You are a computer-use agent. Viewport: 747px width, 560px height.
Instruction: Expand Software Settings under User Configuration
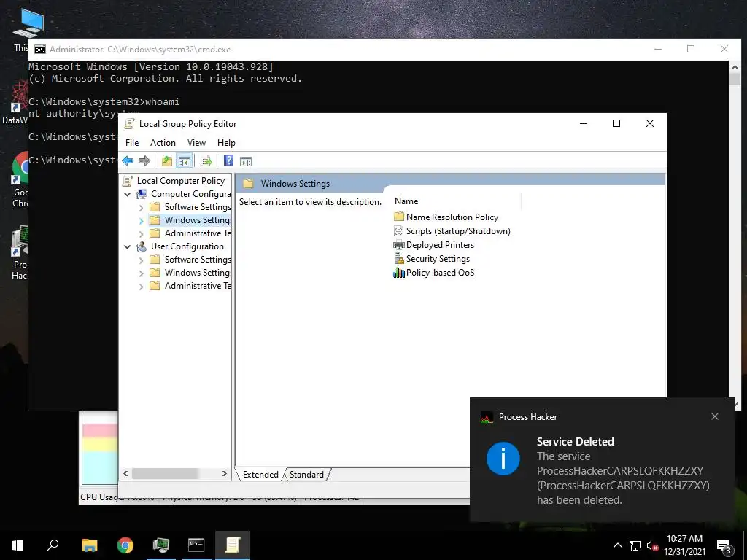tap(141, 260)
